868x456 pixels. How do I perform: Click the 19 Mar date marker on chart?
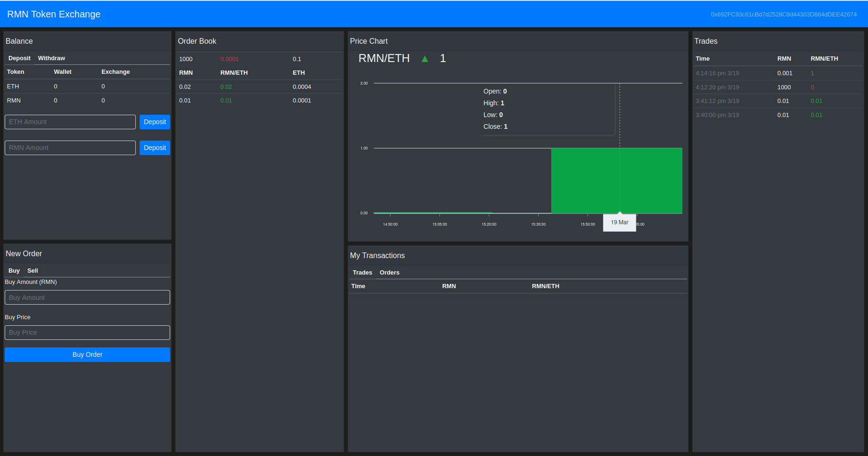[x=619, y=222]
